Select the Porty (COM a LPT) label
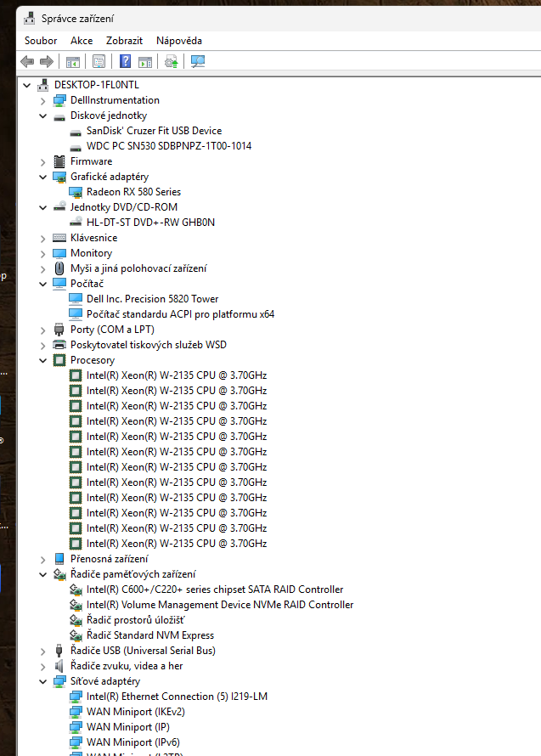 coord(112,330)
